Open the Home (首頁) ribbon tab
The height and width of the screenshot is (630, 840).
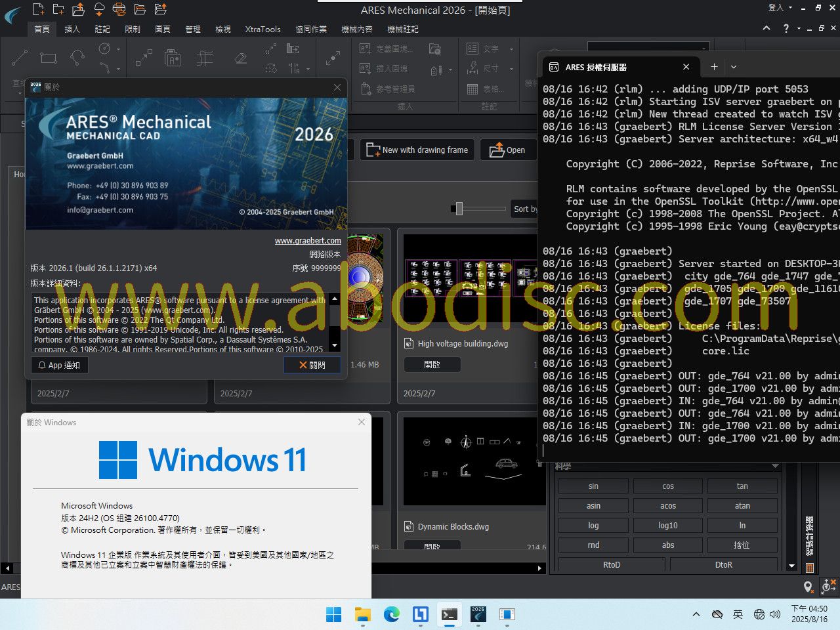click(x=42, y=29)
